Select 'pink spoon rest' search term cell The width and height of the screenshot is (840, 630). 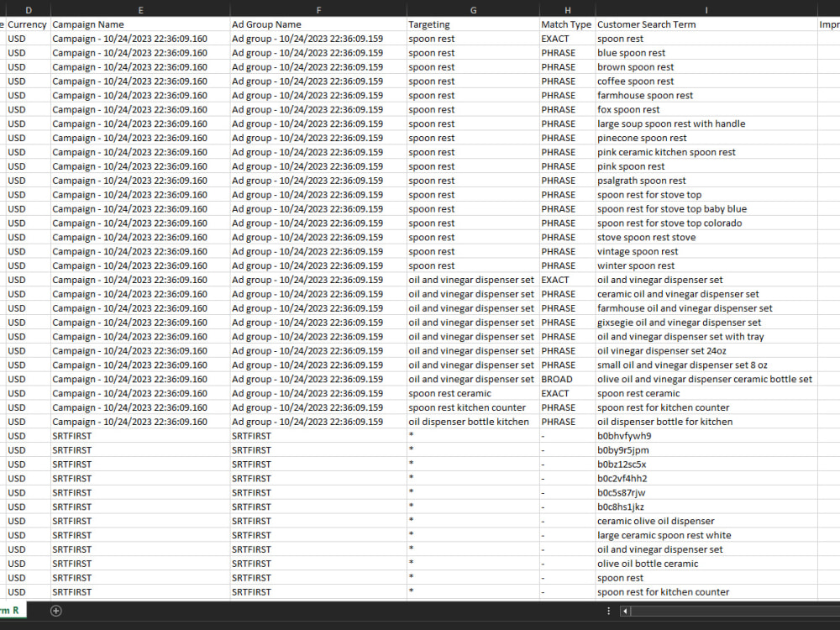coord(706,166)
